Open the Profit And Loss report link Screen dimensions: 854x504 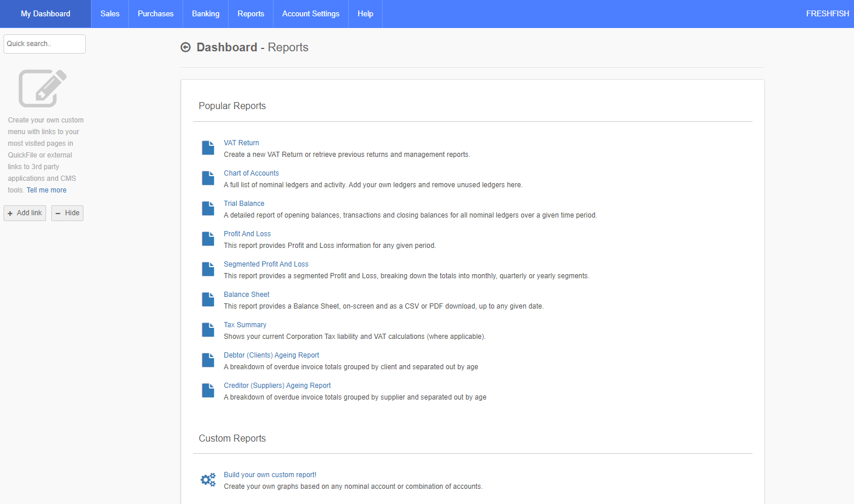[247, 234]
